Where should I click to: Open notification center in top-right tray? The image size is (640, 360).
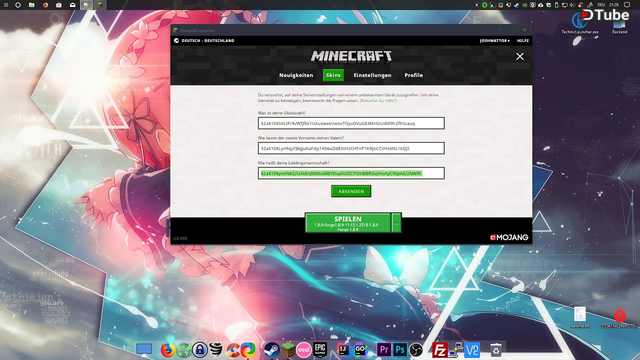[x=627, y=5]
